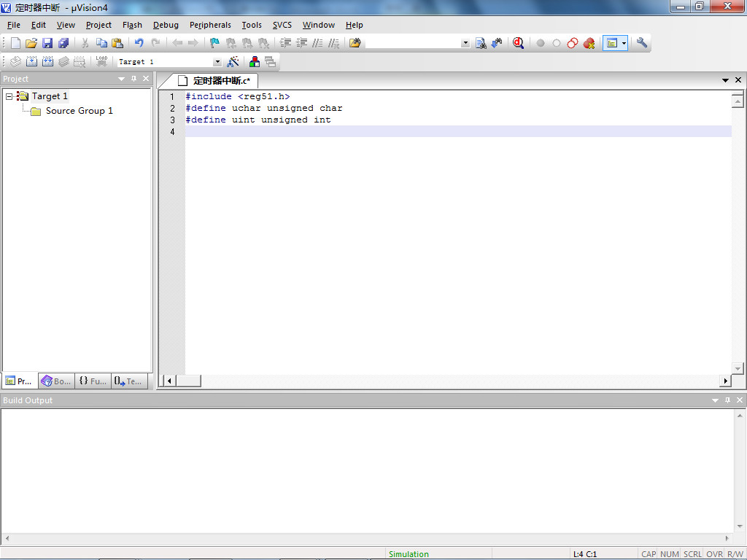Open the Project menu
This screenshot has height=560, width=747.
(x=98, y=25)
